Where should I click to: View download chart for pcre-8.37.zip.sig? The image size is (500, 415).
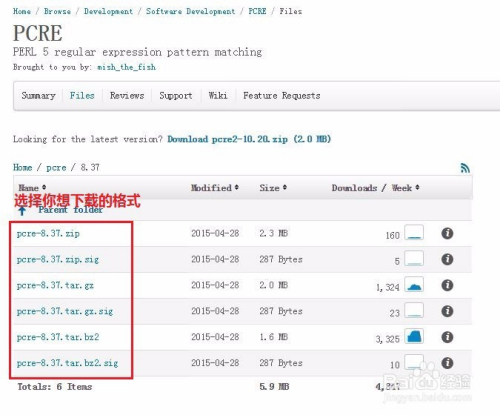(x=414, y=258)
